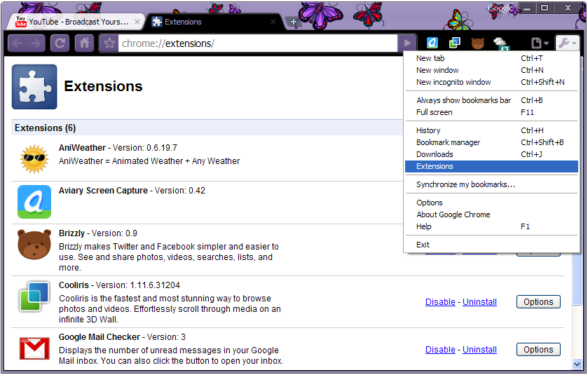The width and height of the screenshot is (588, 375).
Task: Click the 'AniWeather' extension name
Action: pyautogui.click(x=82, y=148)
